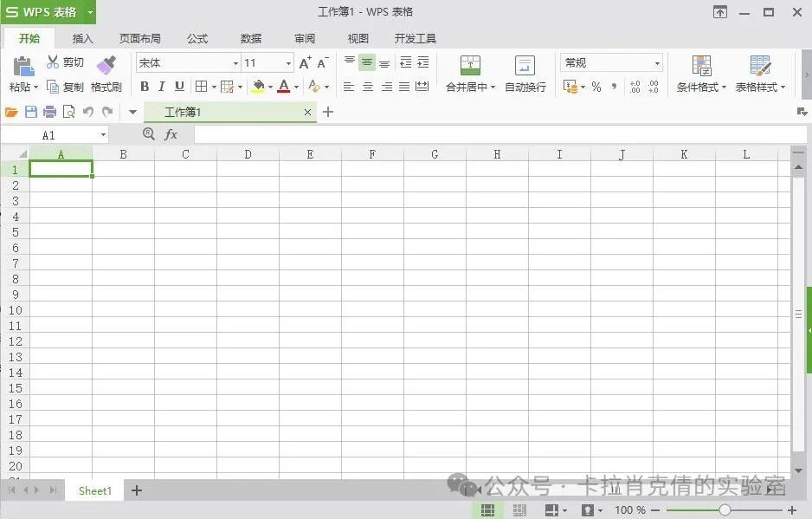
Task: Click the Print icon in quick access toolbar
Action: (49, 112)
